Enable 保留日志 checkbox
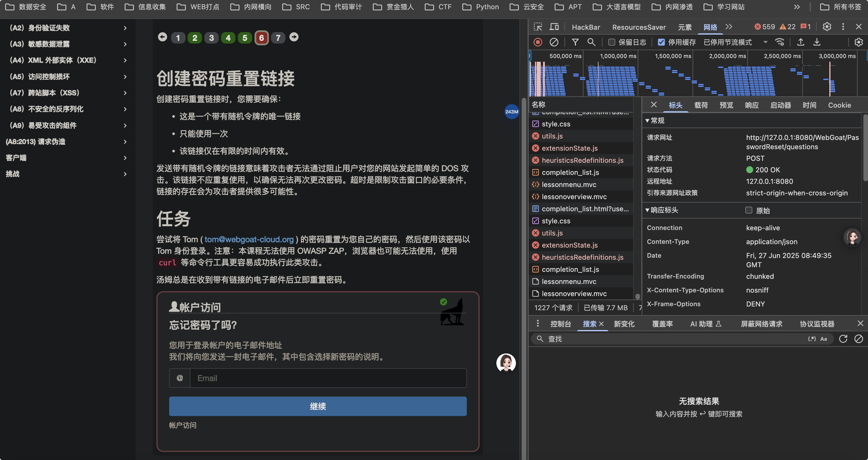 click(x=611, y=42)
